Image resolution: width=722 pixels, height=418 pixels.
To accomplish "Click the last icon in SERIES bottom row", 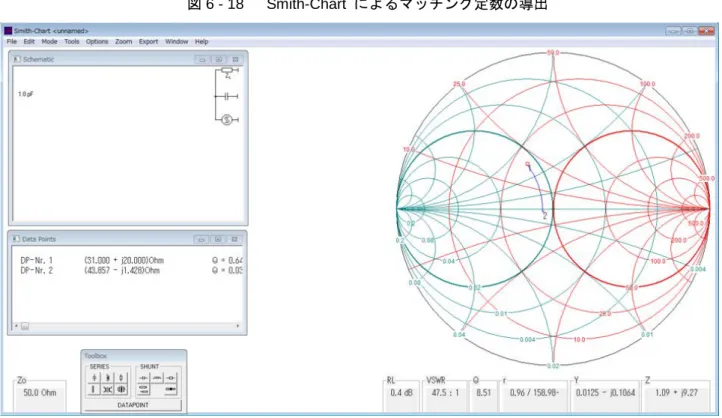I will 121,389.
